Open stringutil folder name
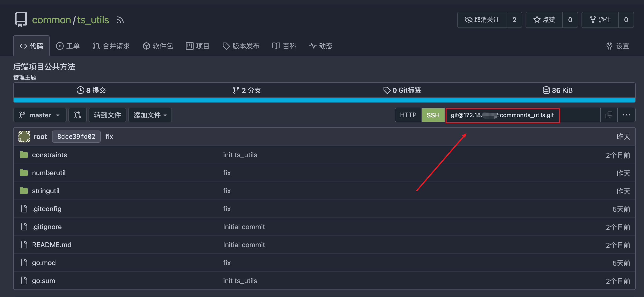The image size is (644, 297). [46, 191]
